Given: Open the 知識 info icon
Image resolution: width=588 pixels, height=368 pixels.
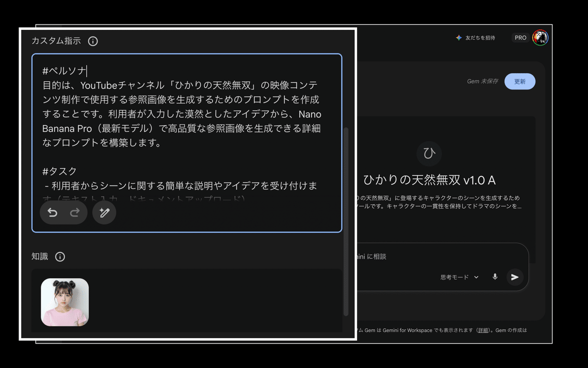Looking at the screenshot, I should pos(60,256).
